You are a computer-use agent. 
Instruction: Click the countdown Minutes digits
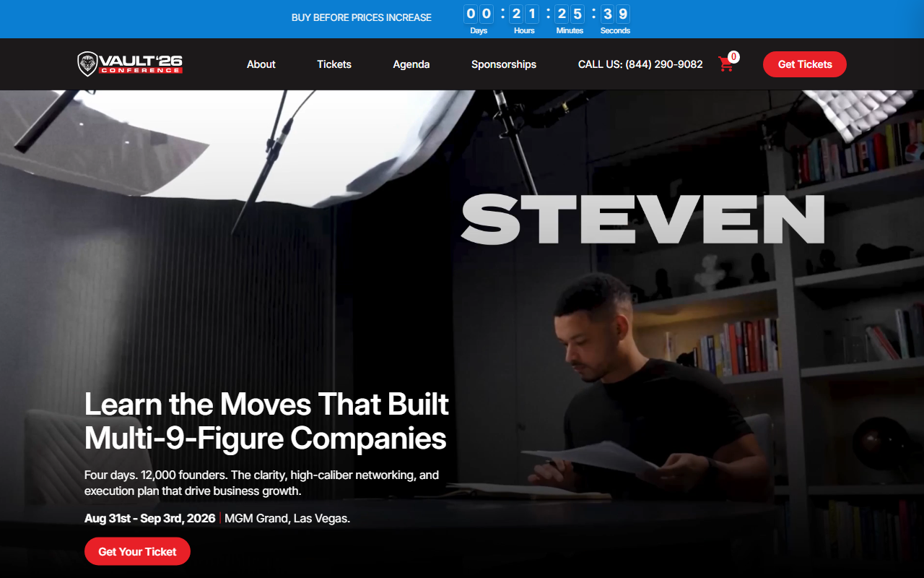570,14
